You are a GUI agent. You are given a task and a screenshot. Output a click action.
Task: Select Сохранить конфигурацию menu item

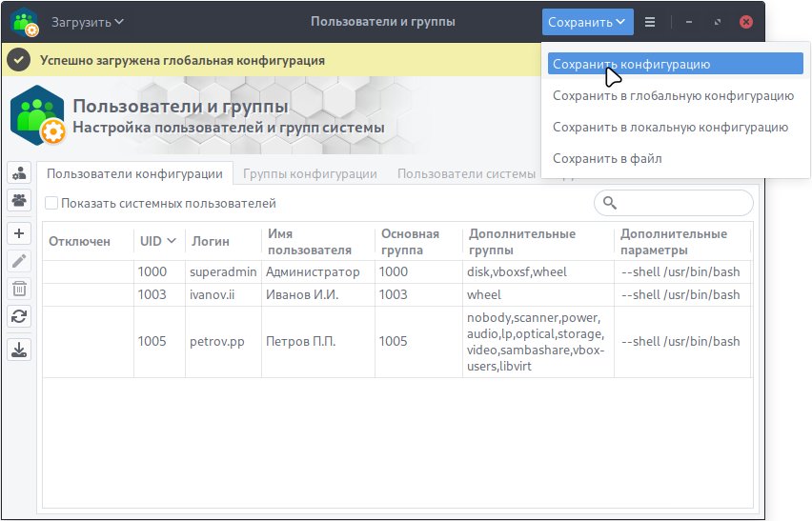tap(676, 64)
